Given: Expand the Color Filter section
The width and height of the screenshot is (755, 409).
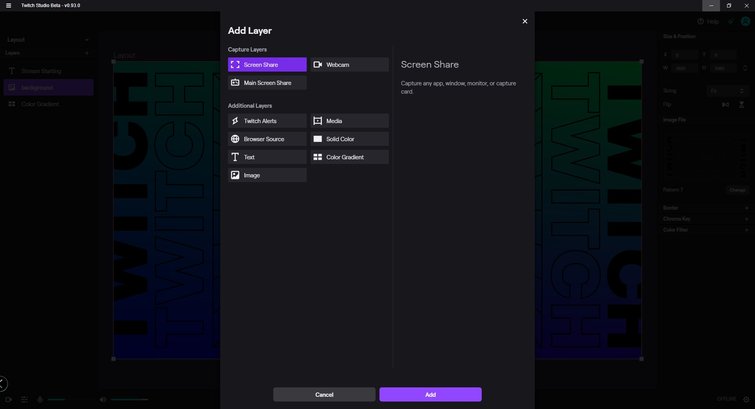Looking at the screenshot, I should [x=705, y=230].
